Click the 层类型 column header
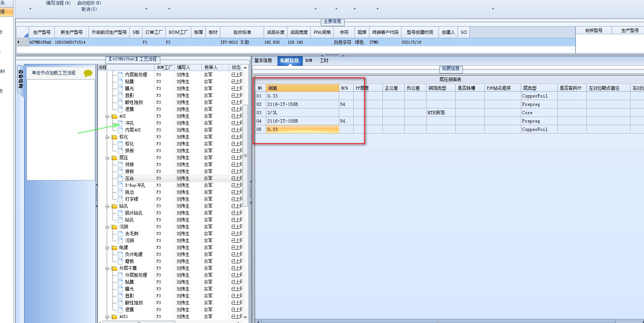 539,88
